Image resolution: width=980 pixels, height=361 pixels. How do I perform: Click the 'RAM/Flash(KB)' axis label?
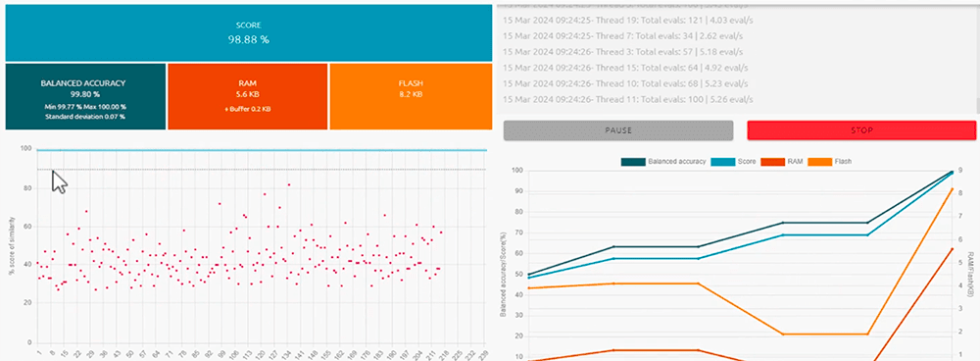click(970, 273)
